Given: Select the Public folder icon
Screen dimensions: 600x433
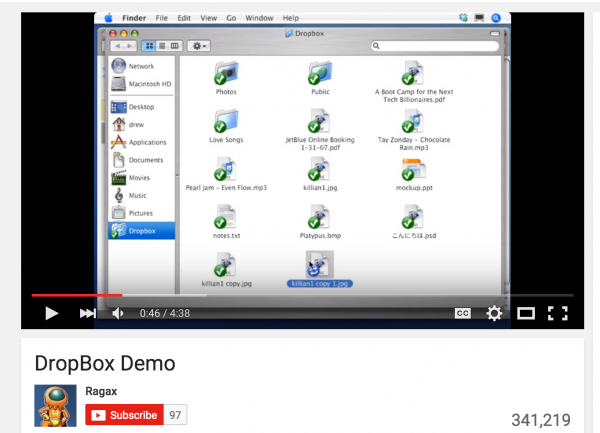Looking at the screenshot, I should tap(320, 73).
